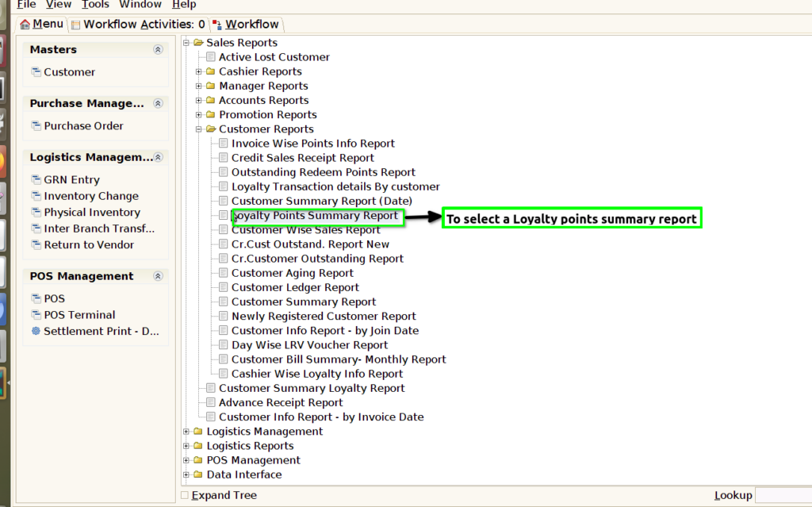Click the Return to Vendor window icon
The height and width of the screenshot is (507, 812).
36,244
